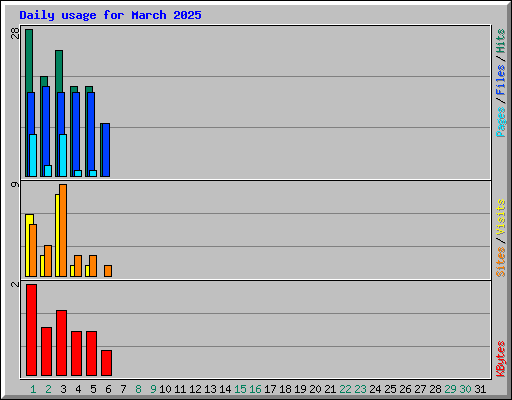Select the red KBytes bar for day 4

tap(76, 353)
